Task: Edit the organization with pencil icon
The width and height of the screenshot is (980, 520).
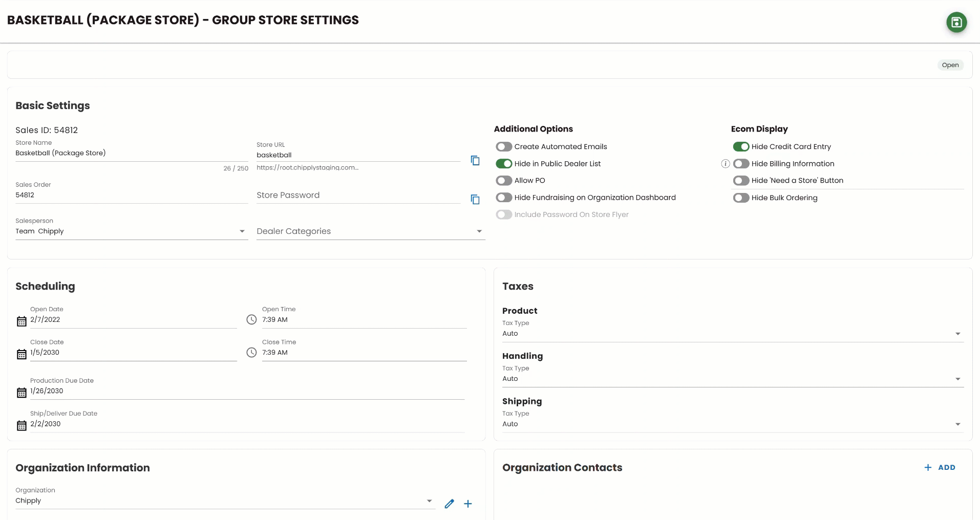Action: [x=449, y=504]
